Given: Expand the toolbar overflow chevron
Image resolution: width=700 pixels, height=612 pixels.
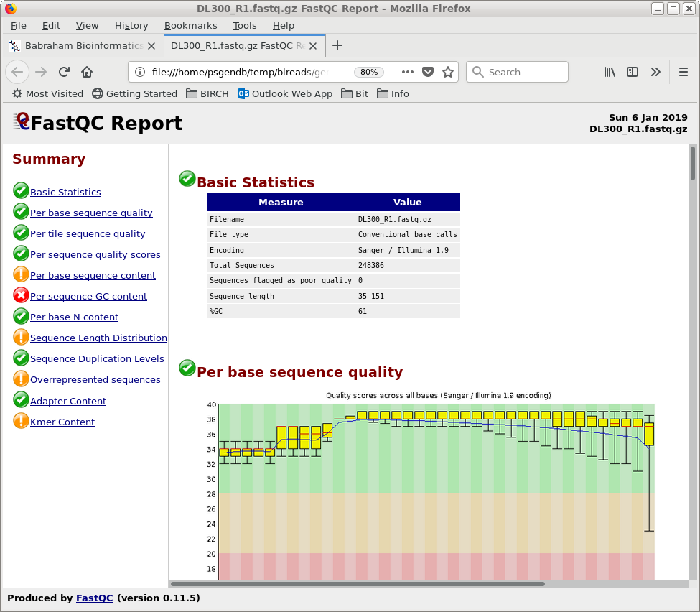Looking at the screenshot, I should pos(655,72).
